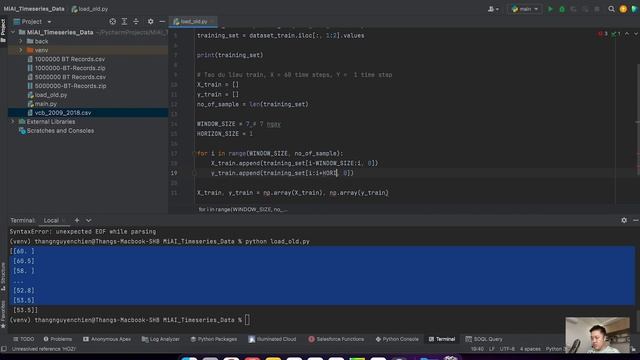Open the user account dropdown icon
The image size is (640, 360).
pyautogui.click(x=493, y=9)
